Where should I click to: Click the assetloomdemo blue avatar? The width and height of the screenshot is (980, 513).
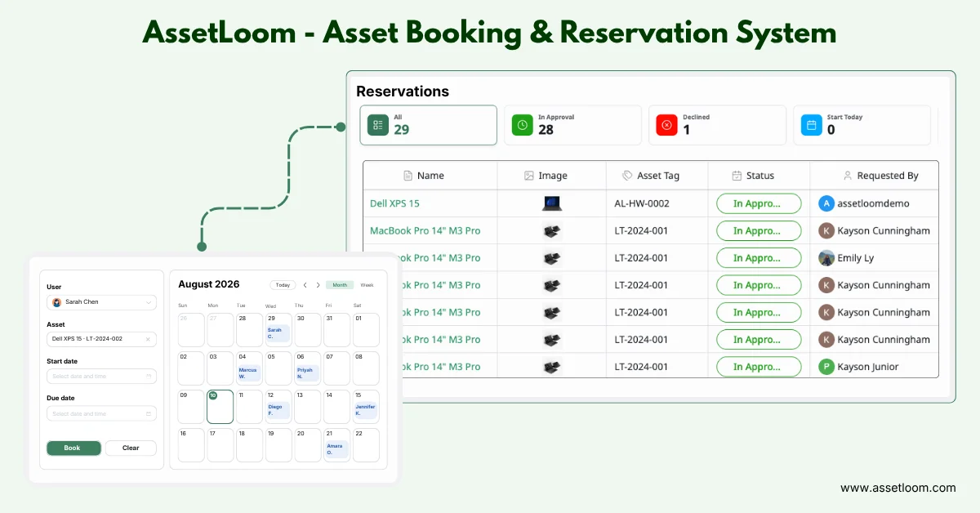826,203
